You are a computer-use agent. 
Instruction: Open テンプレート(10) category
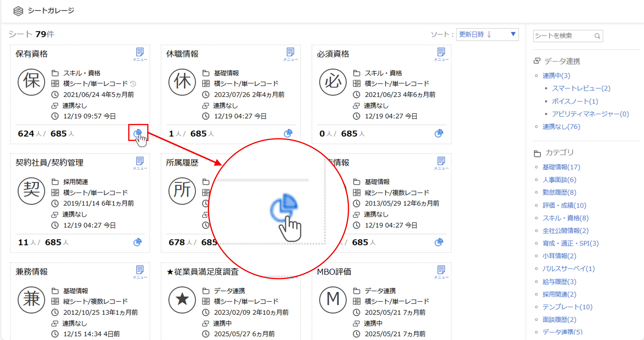coord(567,307)
